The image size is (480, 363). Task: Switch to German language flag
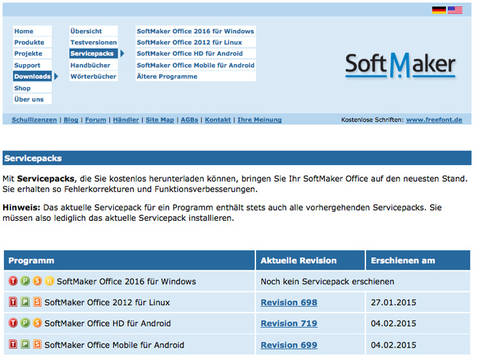439,10
